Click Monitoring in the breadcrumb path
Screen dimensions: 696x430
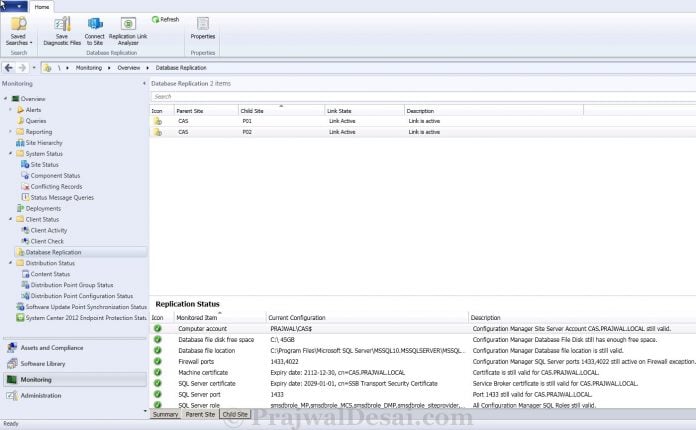[89, 68]
